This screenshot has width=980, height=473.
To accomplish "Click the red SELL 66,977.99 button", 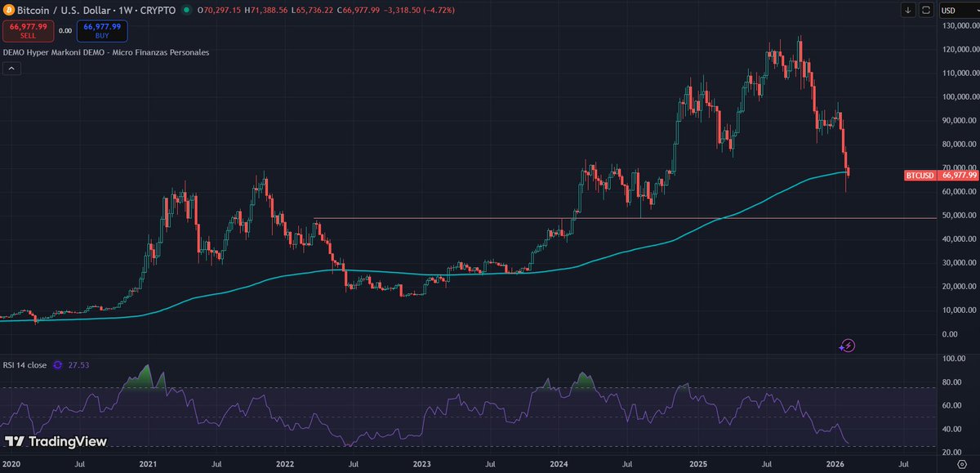I will [x=27, y=30].
